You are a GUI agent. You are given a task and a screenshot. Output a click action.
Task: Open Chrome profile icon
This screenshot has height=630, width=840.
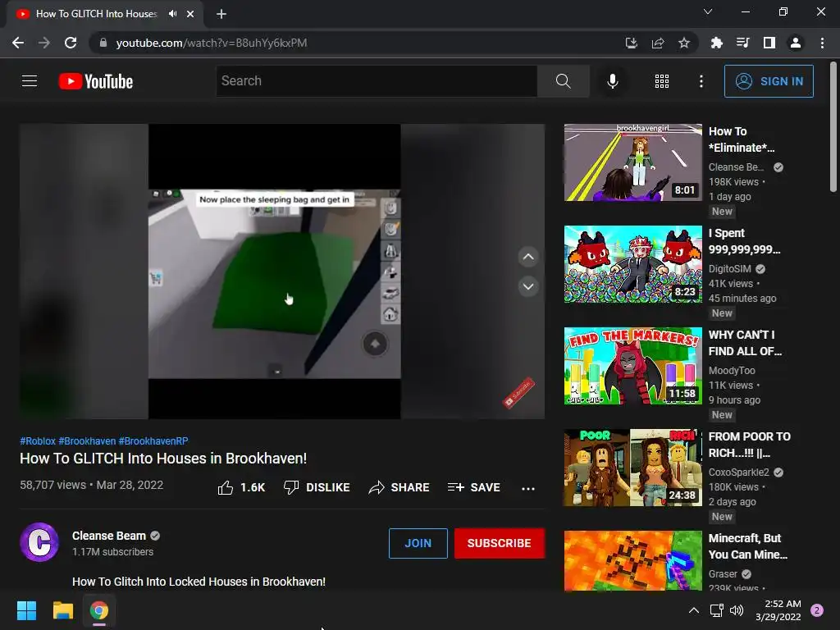pos(796,43)
